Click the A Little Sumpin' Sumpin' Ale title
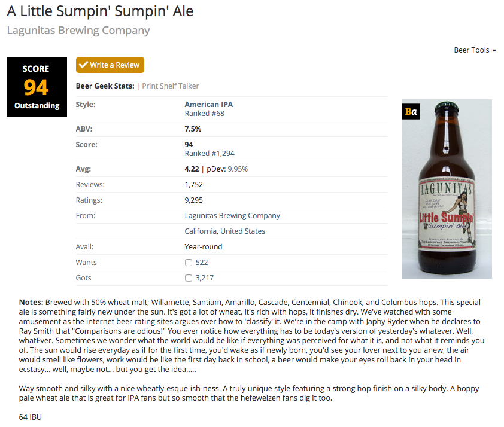Image resolution: width=504 pixels, height=427 pixels. [100, 11]
